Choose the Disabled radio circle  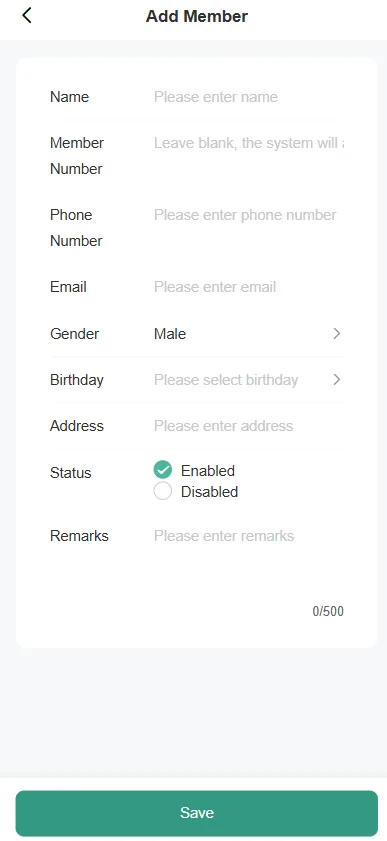click(162, 491)
